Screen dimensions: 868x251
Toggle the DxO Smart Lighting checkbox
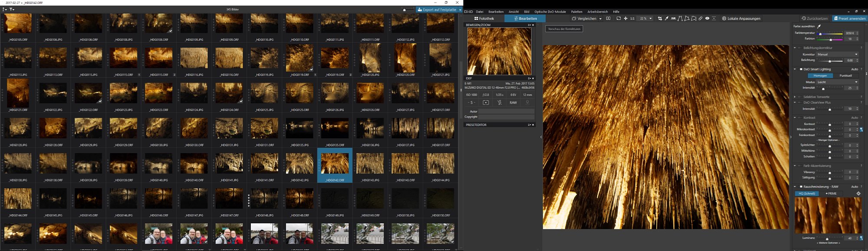(801, 69)
